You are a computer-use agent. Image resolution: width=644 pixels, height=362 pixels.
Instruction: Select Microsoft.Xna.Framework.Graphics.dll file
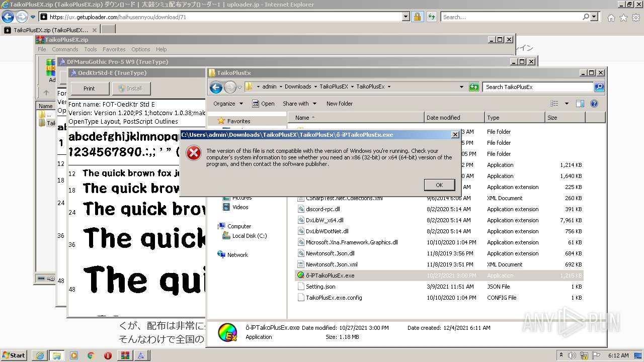(x=352, y=242)
